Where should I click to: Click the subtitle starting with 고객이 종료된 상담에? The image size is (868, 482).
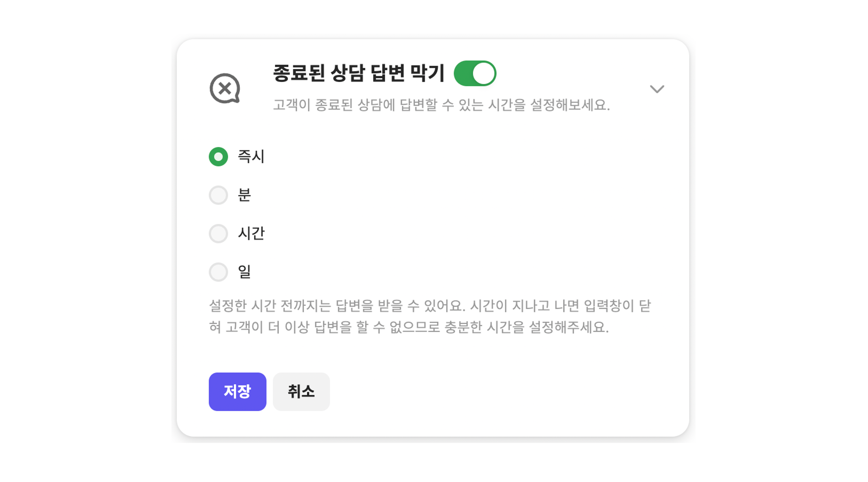[x=441, y=105]
